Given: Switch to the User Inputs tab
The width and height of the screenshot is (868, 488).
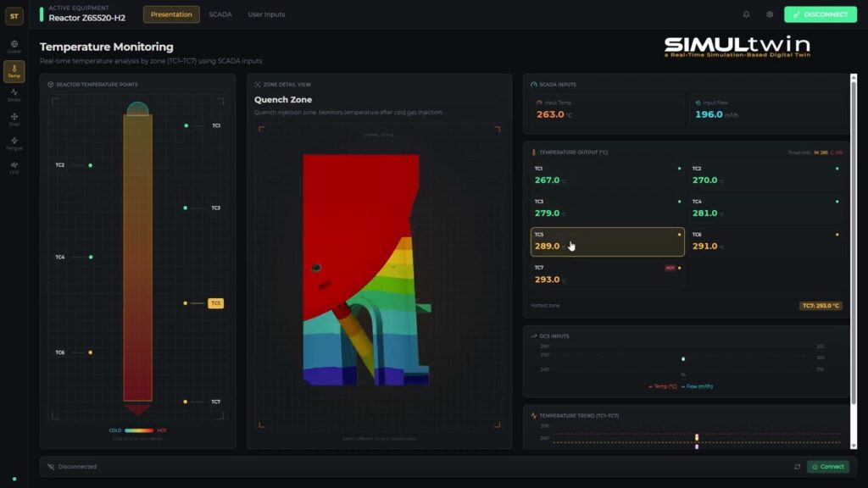Looking at the screenshot, I should (x=266, y=14).
